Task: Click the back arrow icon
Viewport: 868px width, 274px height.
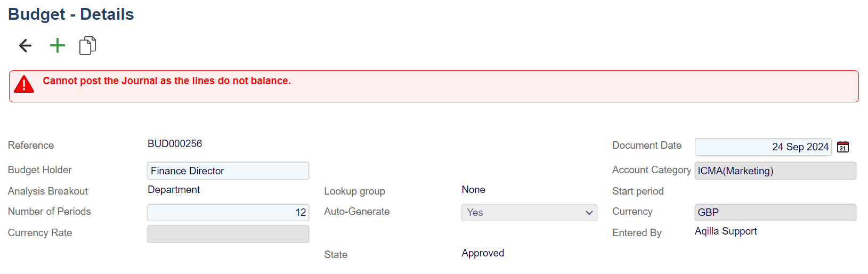Action: (25, 46)
